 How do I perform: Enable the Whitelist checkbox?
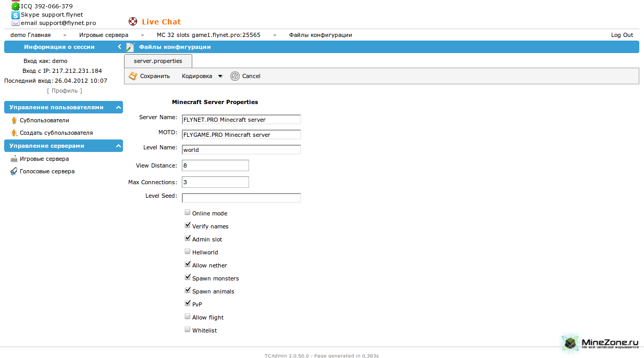[x=188, y=330]
